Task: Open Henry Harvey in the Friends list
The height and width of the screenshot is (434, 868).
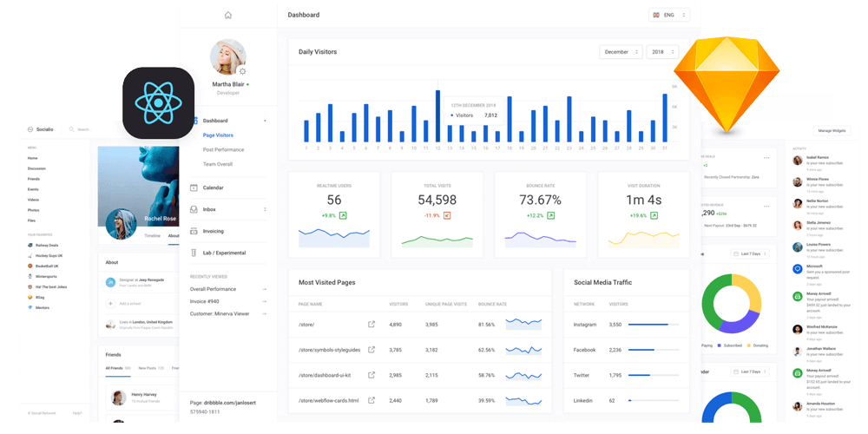Action: 142,398
